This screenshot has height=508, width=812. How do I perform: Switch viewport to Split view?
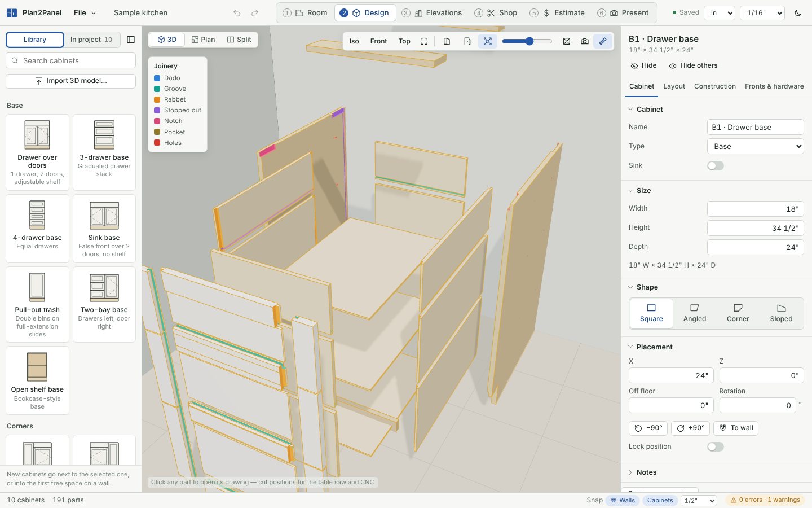pyautogui.click(x=239, y=40)
